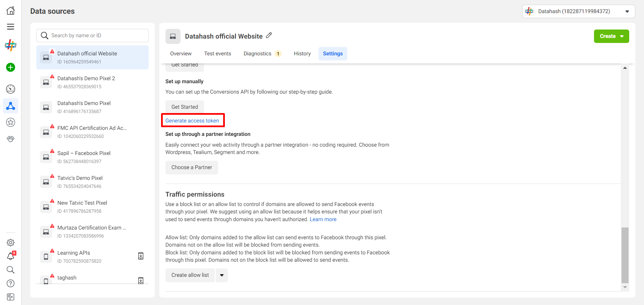Open the notifications bell icon

11,256
